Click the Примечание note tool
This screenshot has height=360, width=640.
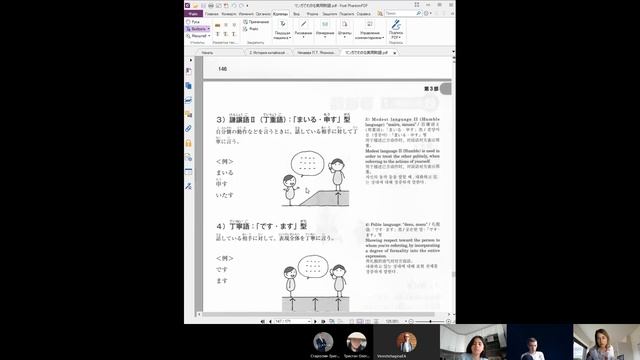[x=256, y=22]
